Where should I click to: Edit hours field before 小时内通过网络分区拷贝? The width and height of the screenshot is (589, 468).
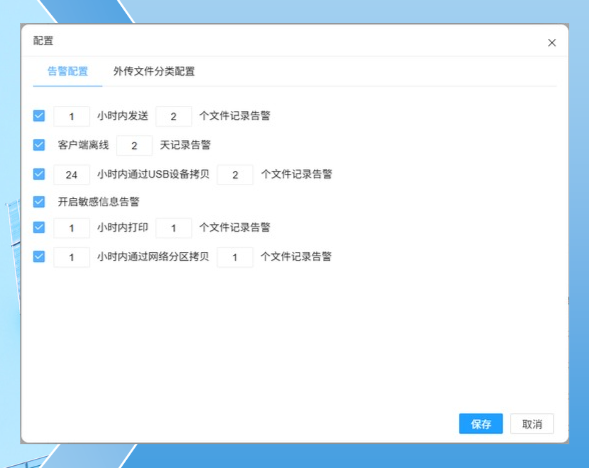tap(71, 257)
